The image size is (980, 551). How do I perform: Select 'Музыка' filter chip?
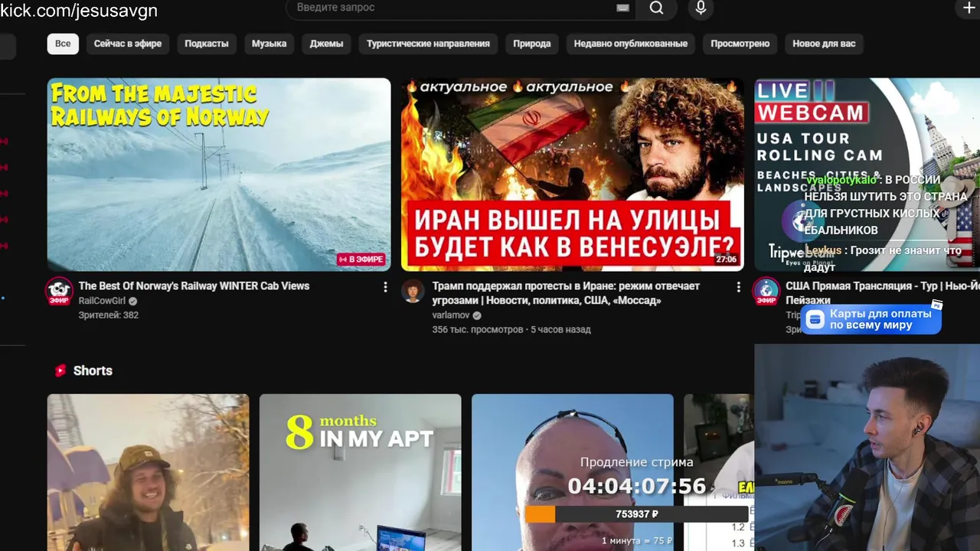(x=269, y=44)
